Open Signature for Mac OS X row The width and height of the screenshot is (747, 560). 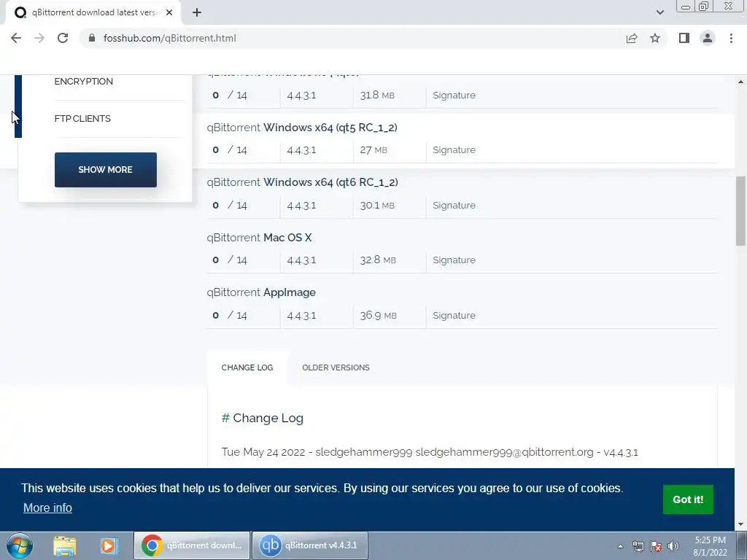click(454, 260)
